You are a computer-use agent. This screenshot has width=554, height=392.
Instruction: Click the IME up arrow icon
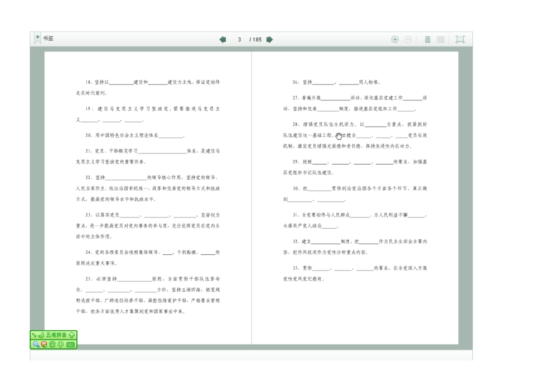pos(72,335)
